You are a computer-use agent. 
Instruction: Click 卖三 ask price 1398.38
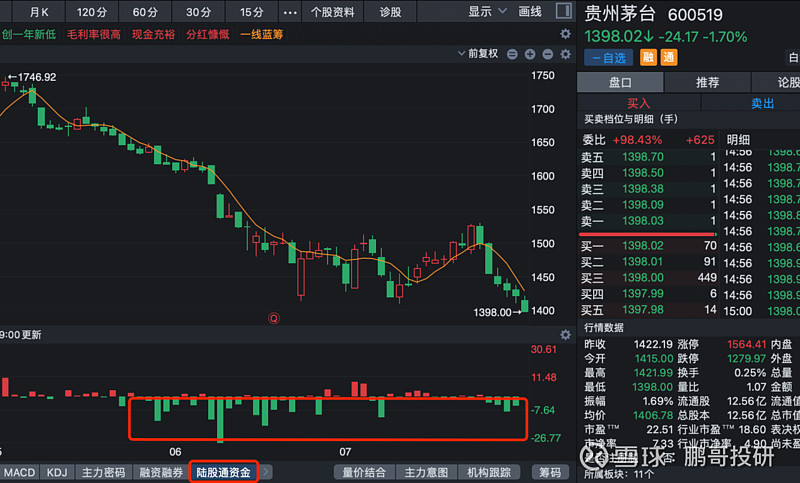click(x=642, y=189)
